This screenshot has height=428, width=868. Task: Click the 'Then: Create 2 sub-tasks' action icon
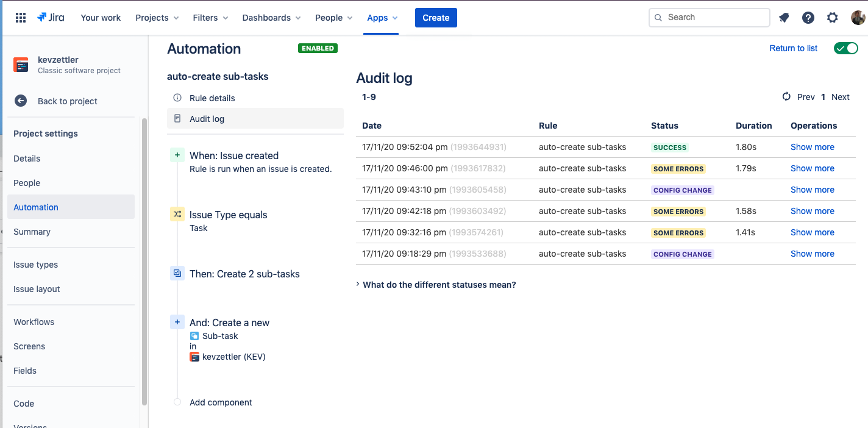tap(177, 273)
